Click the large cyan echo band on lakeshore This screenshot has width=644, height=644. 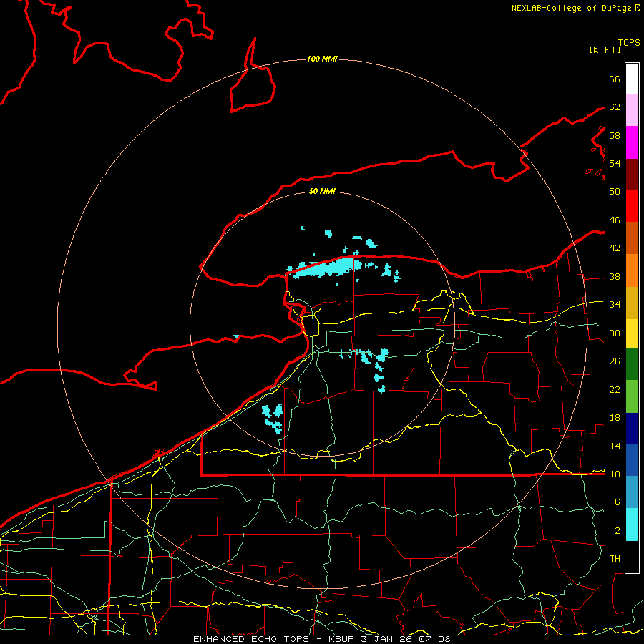[324, 267]
